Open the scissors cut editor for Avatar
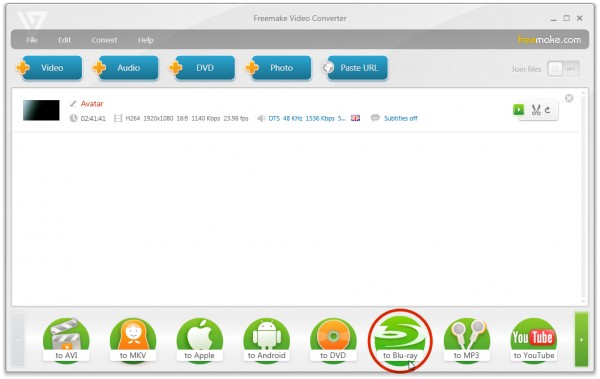Image resolution: width=600 pixels, height=379 pixels. click(x=536, y=110)
